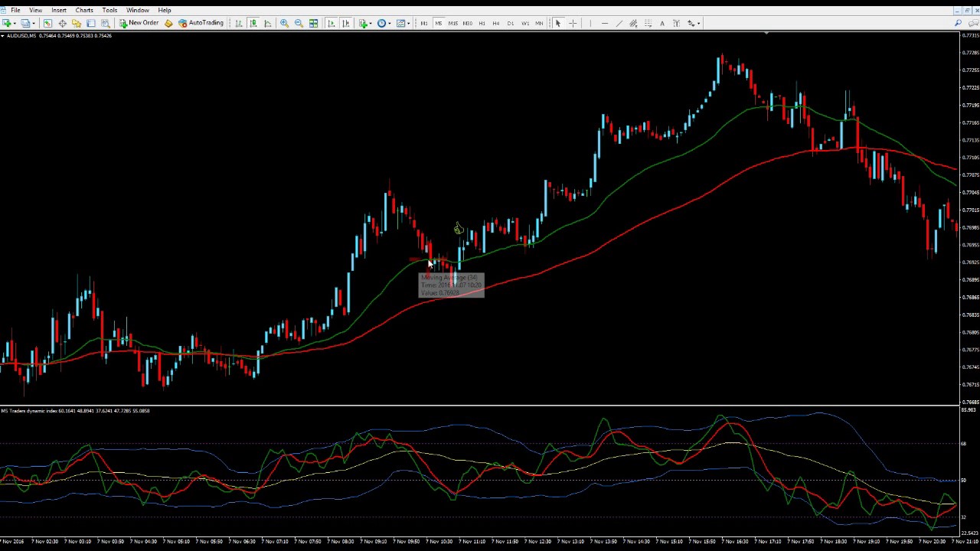Switch timeframe to H1
Screen dimensions: 980x551
click(482, 23)
